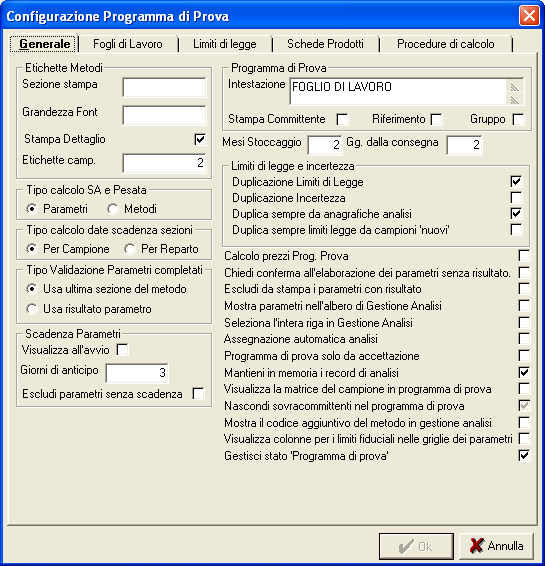Check Escludi da stampa i parametri con risultato

pos(524,288)
